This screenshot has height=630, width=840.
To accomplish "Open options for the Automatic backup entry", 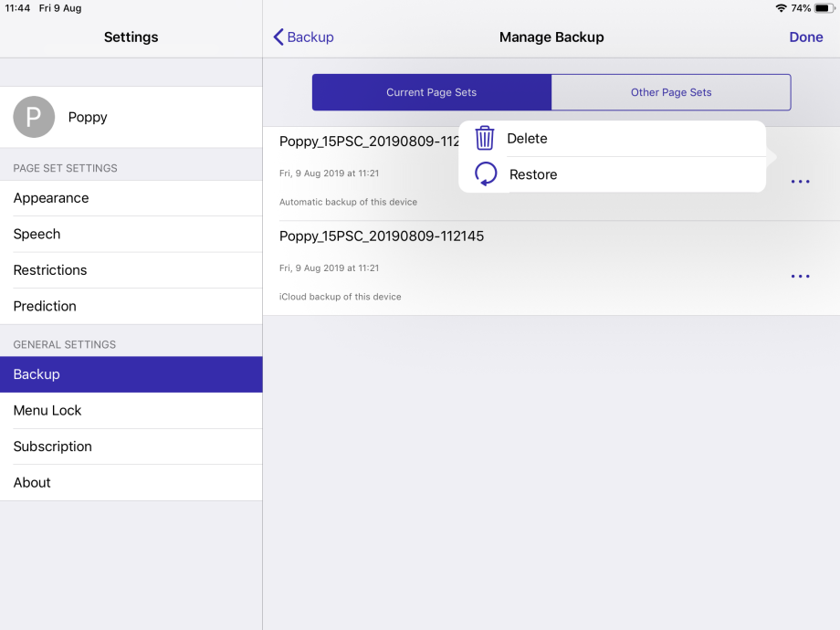I will click(x=800, y=182).
